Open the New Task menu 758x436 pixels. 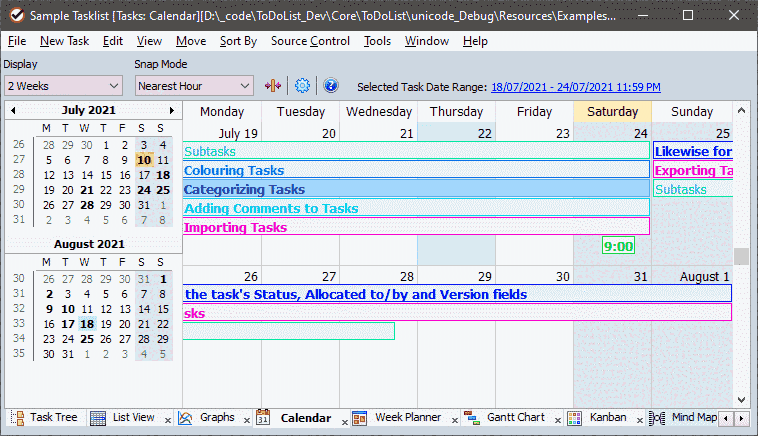pos(64,41)
